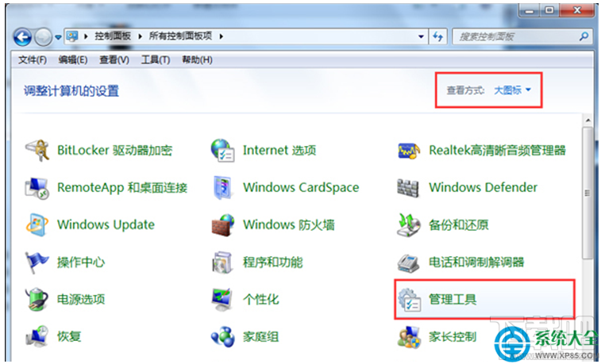Click the search magnifier icon
The width and height of the screenshot is (601, 364).
[584, 36]
